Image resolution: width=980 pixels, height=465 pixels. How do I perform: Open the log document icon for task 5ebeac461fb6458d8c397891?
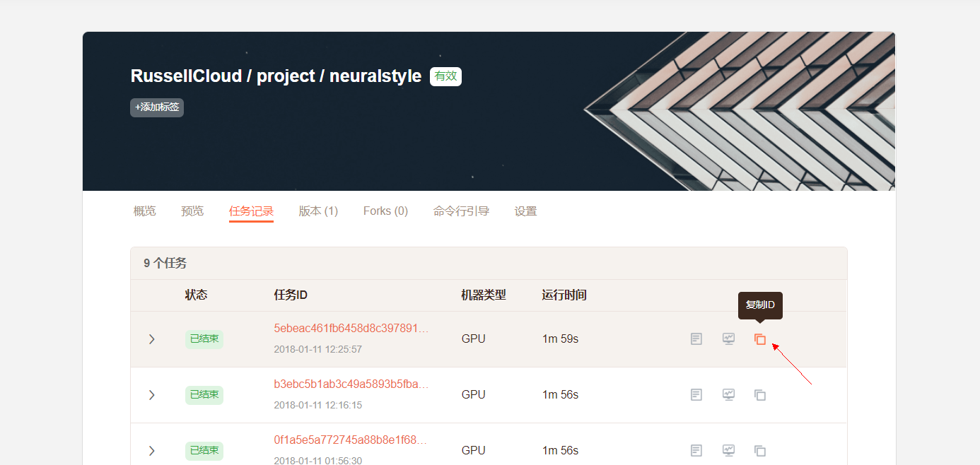[x=696, y=339]
